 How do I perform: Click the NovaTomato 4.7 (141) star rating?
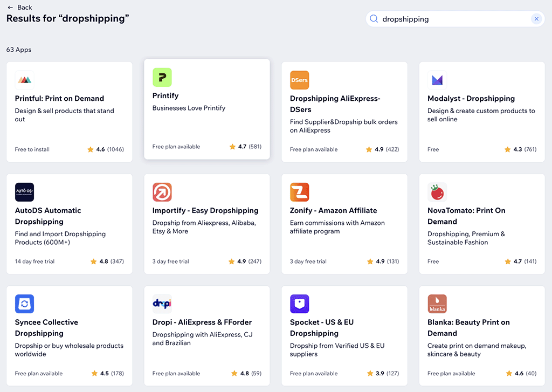coord(520,262)
